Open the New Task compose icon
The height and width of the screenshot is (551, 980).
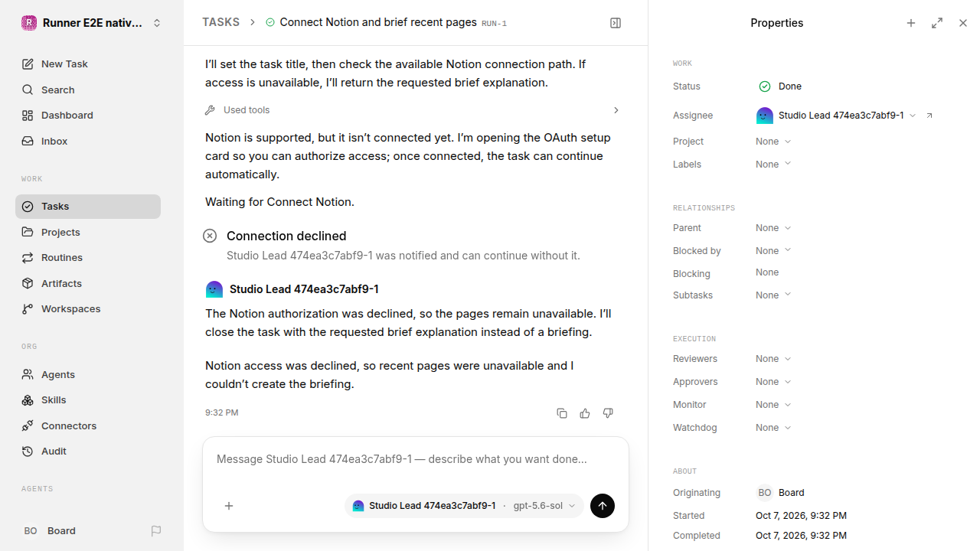pyautogui.click(x=28, y=64)
